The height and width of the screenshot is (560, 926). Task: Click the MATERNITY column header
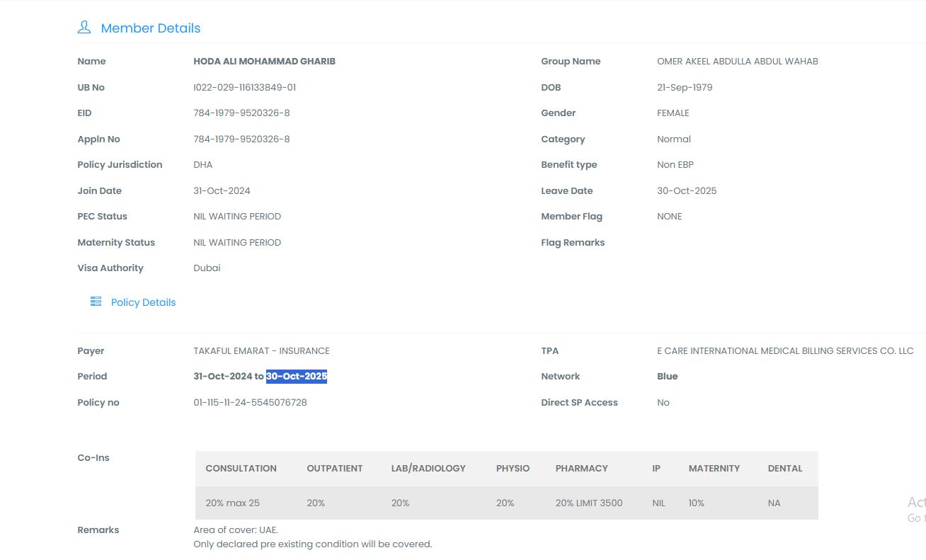tap(714, 469)
